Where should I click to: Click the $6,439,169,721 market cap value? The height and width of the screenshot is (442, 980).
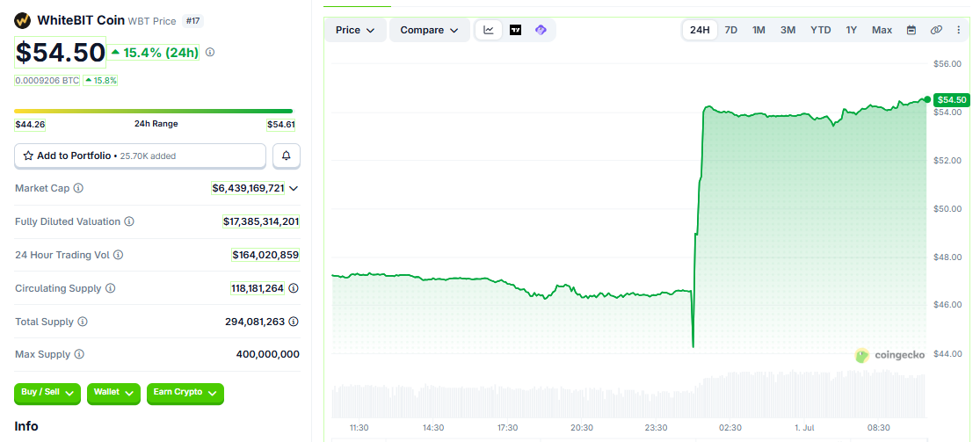[248, 188]
